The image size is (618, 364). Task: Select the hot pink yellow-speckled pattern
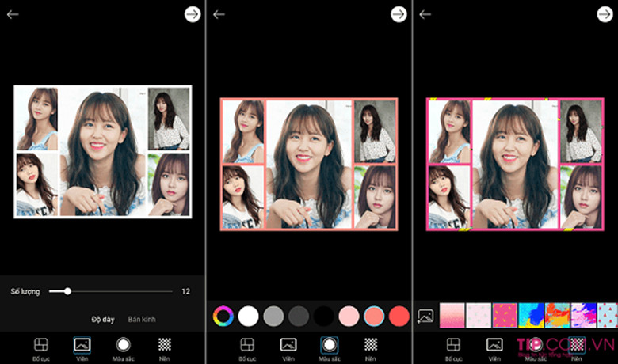coord(505,316)
